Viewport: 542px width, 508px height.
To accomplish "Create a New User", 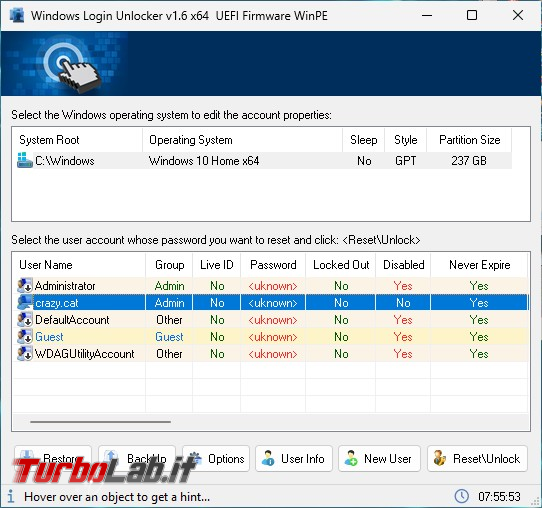I will (x=379, y=459).
